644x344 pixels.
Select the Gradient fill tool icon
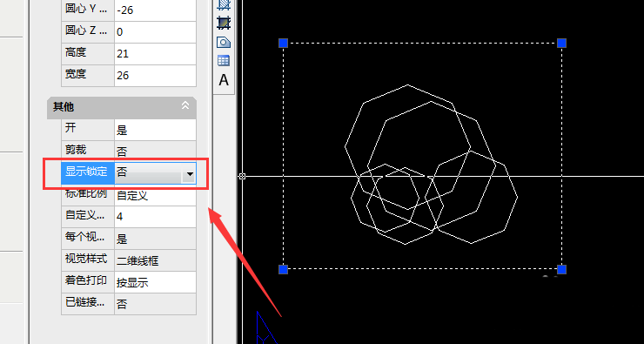224,22
